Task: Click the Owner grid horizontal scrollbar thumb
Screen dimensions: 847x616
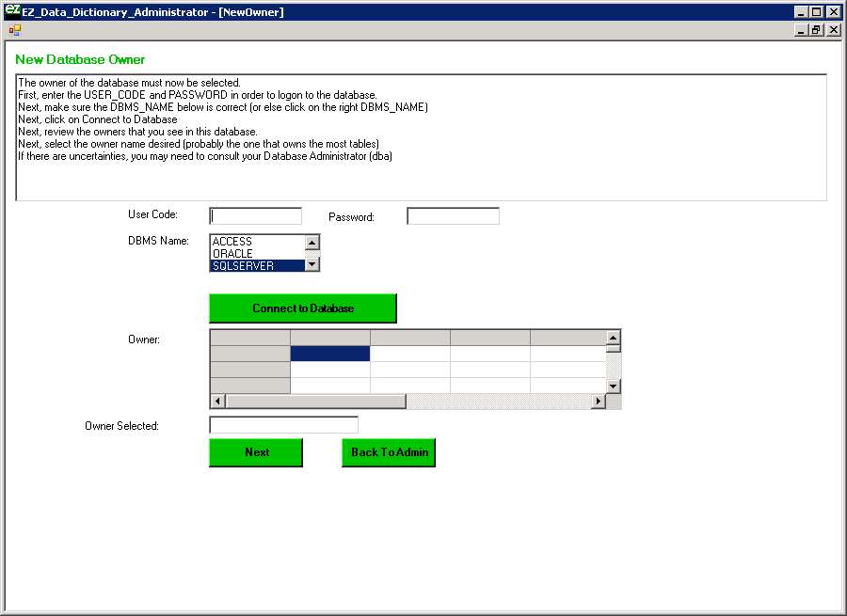Action: point(315,402)
